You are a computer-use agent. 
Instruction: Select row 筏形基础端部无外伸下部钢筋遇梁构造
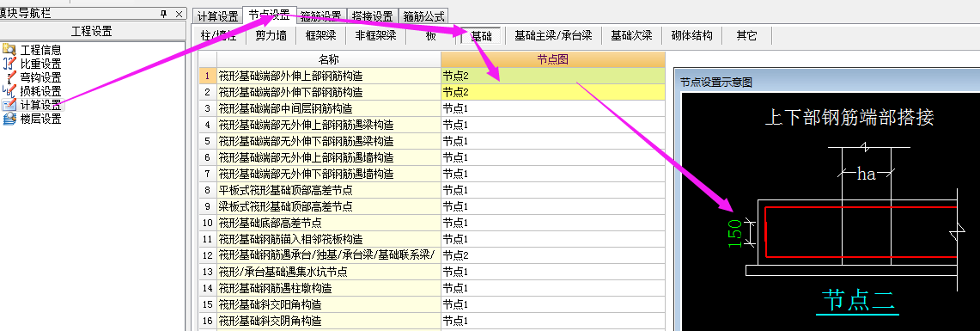pyautogui.click(x=329, y=141)
